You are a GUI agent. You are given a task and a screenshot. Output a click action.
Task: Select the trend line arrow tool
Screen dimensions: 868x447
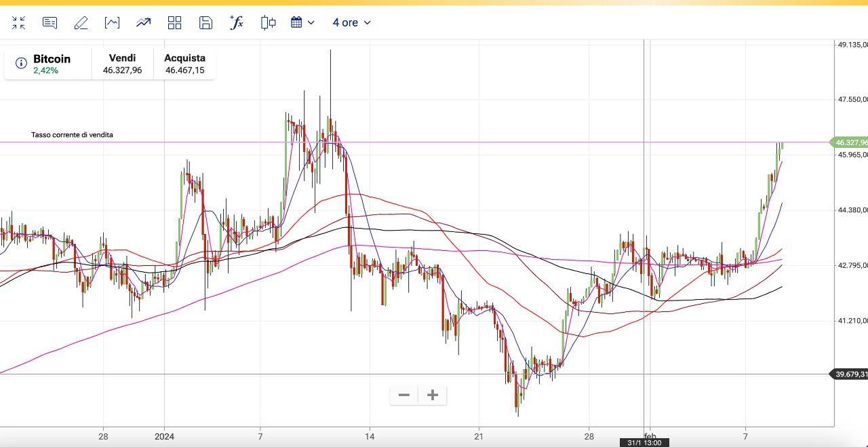tap(143, 22)
